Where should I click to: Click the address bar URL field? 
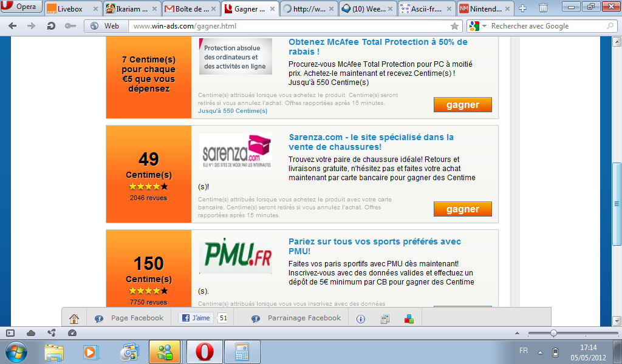click(x=290, y=25)
